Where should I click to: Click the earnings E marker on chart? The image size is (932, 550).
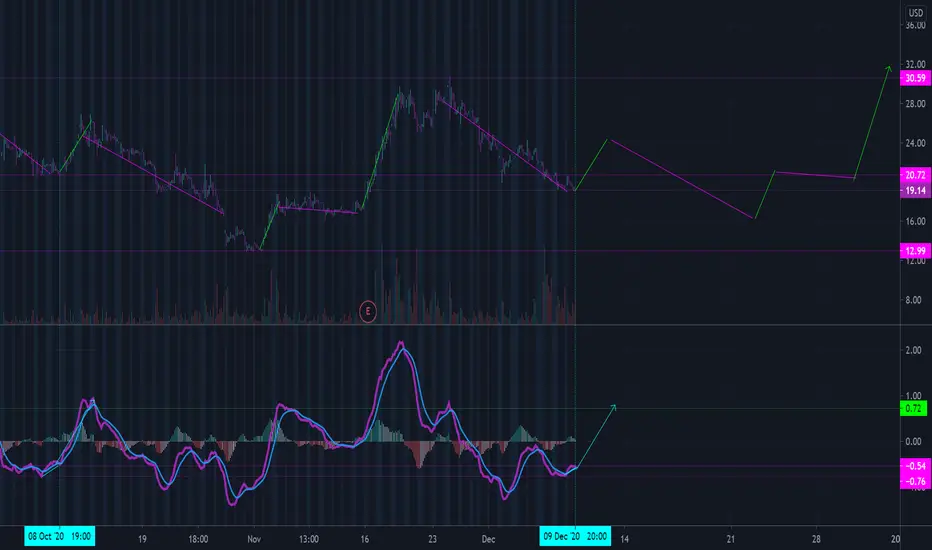point(368,311)
